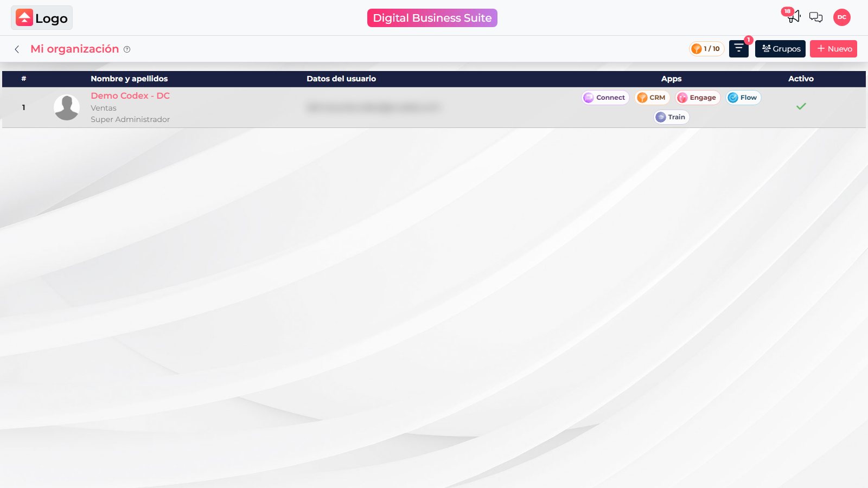Click the Digital Business Suite title badge
Screen dimensions: 868x488
click(x=432, y=18)
